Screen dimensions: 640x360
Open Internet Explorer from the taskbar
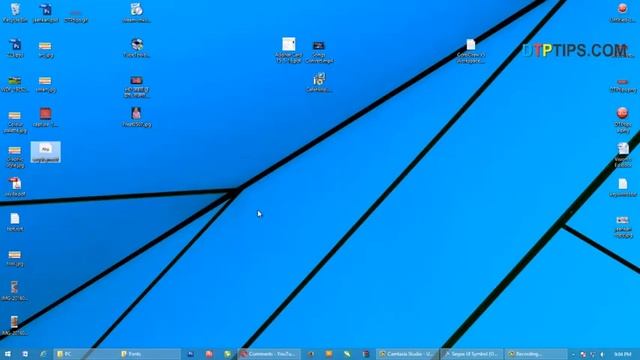pos(43,354)
